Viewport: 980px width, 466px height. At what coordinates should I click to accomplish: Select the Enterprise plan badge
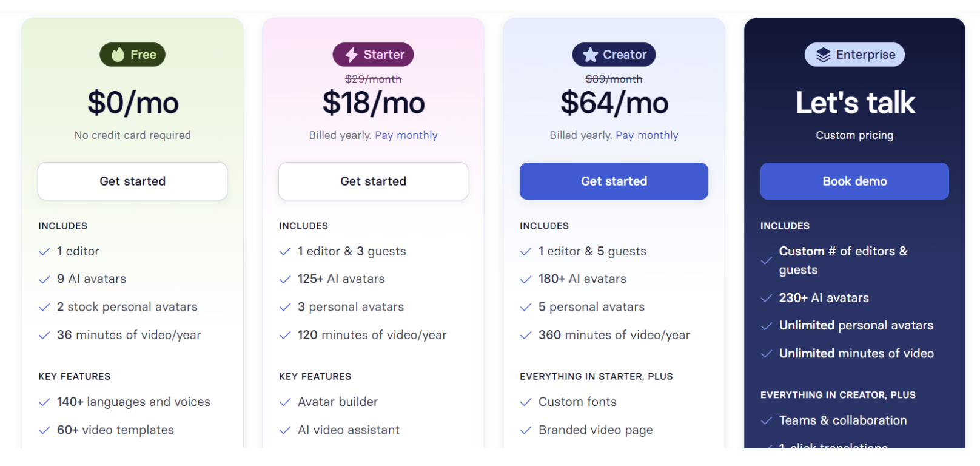pyautogui.click(x=854, y=55)
